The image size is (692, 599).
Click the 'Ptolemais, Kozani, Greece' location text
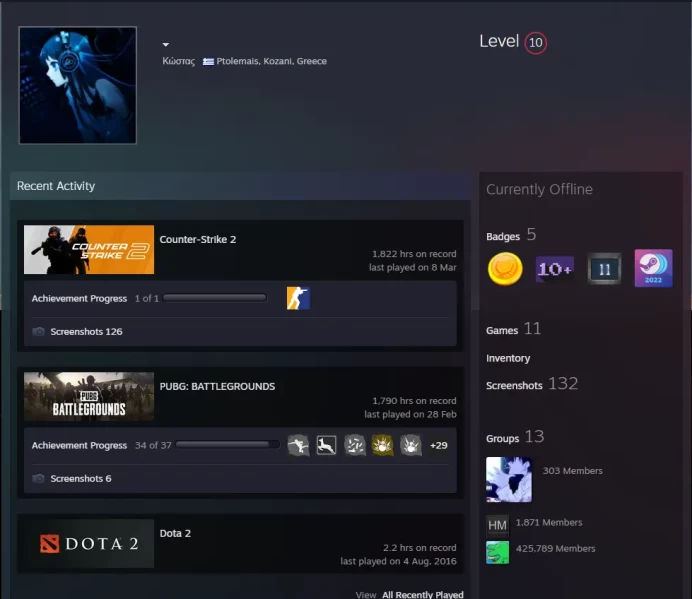[271, 61]
